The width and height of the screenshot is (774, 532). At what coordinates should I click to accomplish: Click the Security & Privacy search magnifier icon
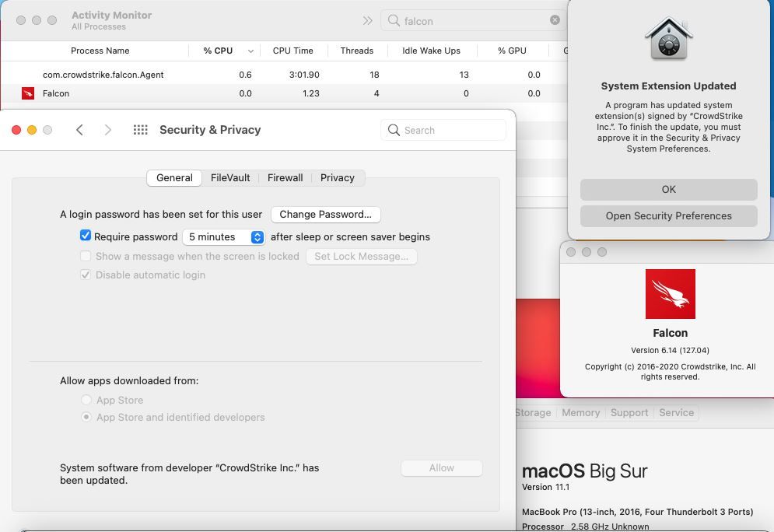394,130
